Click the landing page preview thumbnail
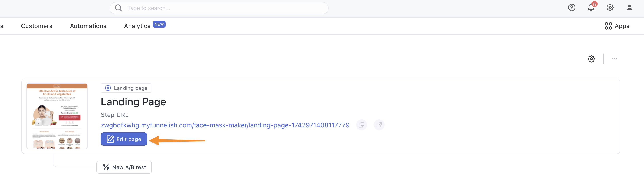 [x=57, y=116]
